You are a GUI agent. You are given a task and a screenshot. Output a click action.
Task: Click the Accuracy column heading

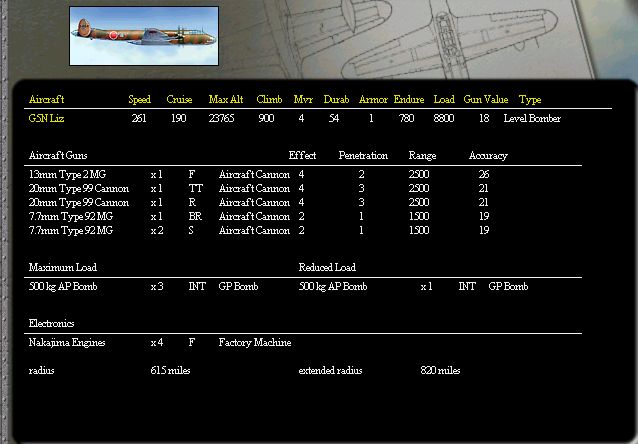(488, 156)
